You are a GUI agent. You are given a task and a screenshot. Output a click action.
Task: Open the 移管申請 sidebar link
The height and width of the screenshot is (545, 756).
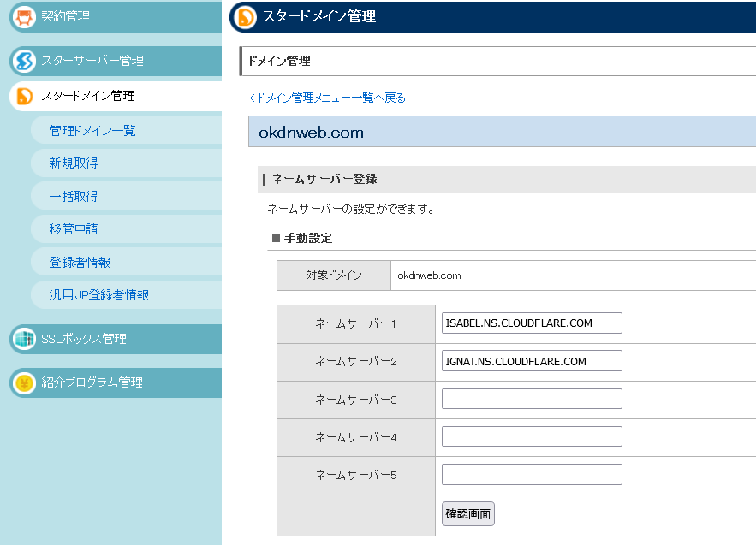[74, 229]
